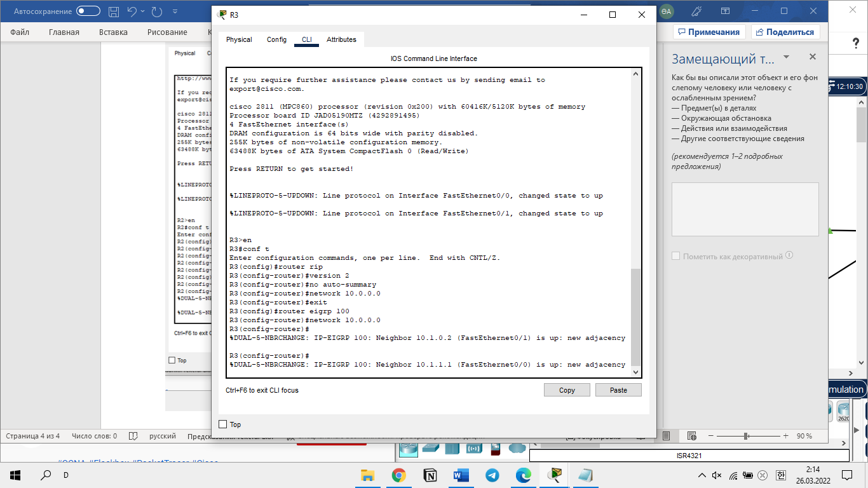Open the Word Главная ribbon tab
Image resolution: width=868 pixels, height=488 pixels.
64,32
